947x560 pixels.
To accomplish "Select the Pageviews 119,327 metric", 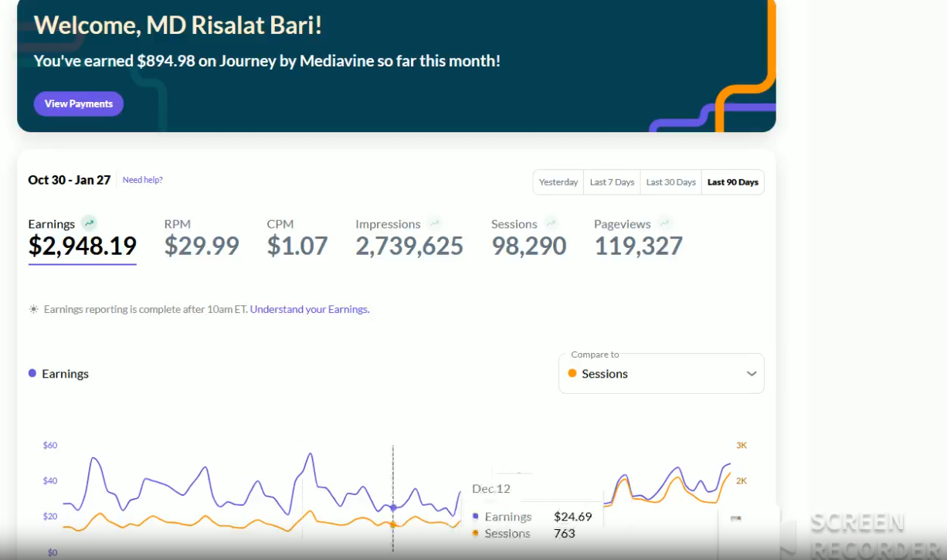I will pyautogui.click(x=638, y=238).
